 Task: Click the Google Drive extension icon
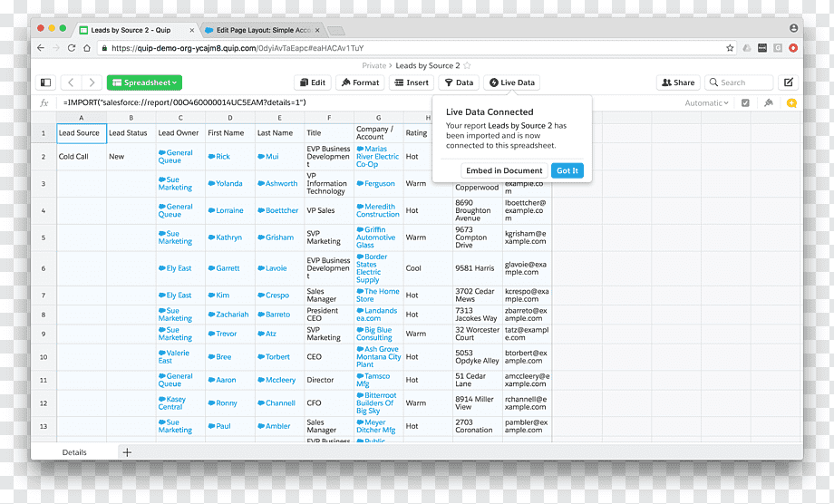click(747, 48)
